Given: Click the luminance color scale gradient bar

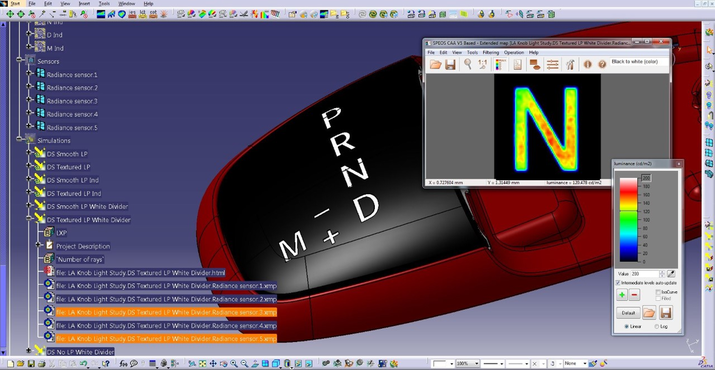Looking at the screenshot, I should (x=628, y=219).
